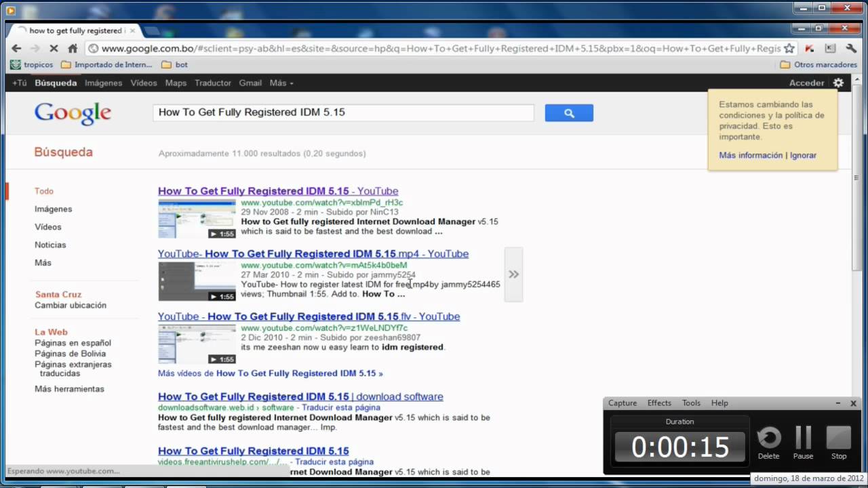Click 'Traducir esta página' for downloadsoftware.web.id
Screen dimensions: 868x488
(341, 408)
